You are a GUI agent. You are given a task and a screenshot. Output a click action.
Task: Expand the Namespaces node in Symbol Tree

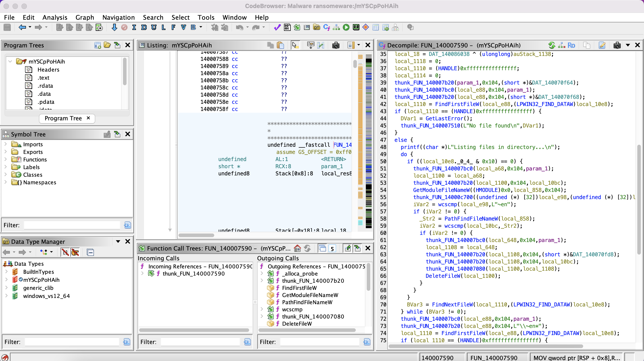click(6, 182)
